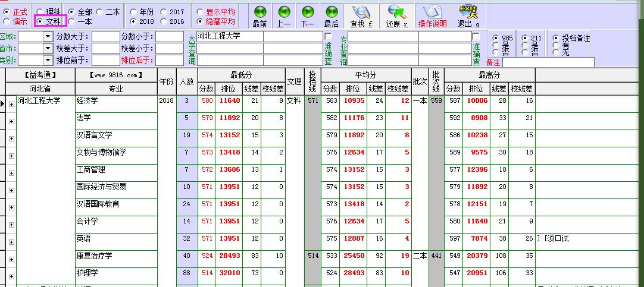Expand the 康复治疗学 row plus box
The image size is (644, 287).
[x=11, y=259]
